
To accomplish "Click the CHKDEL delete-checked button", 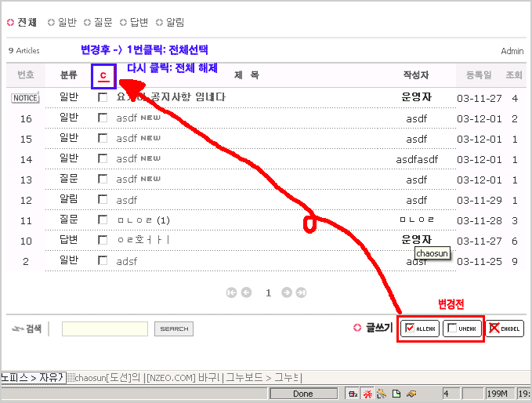I will click(x=505, y=329).
